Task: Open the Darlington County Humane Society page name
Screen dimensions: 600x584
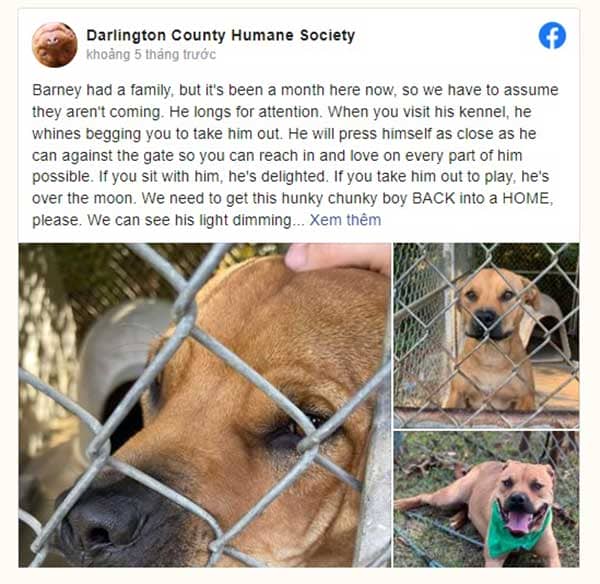Action: pos(221,35)
